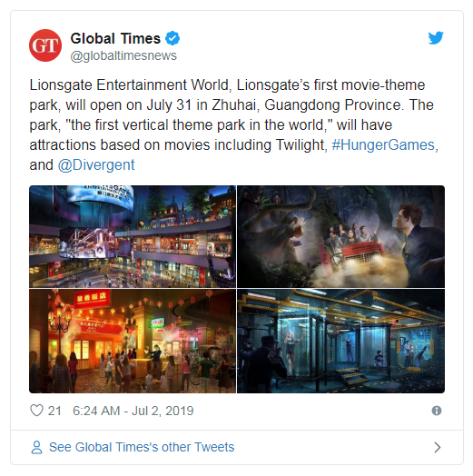Click the 21 likes count
Image resolution: width=473 pixels, height=476 pixels.
click(54, 411)
